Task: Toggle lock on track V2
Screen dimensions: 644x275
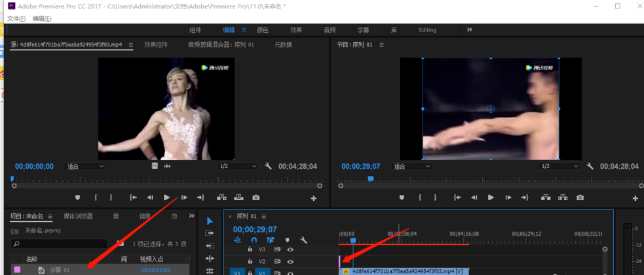Action: coord(250,261)
